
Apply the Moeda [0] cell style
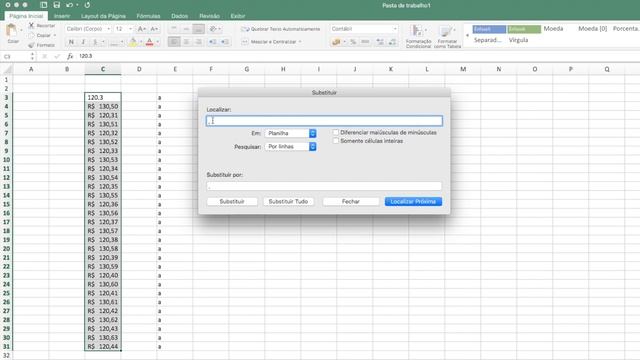tap(592, 29)
